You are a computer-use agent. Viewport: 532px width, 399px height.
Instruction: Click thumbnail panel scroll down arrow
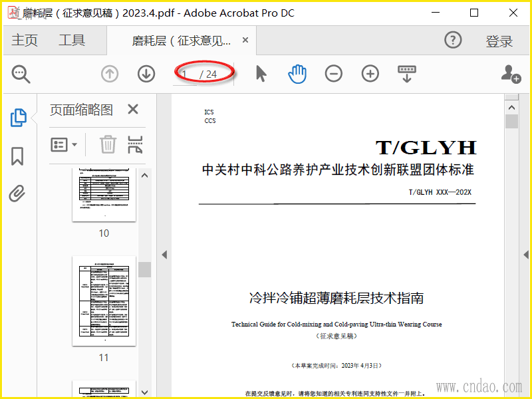tap(144, 392)
